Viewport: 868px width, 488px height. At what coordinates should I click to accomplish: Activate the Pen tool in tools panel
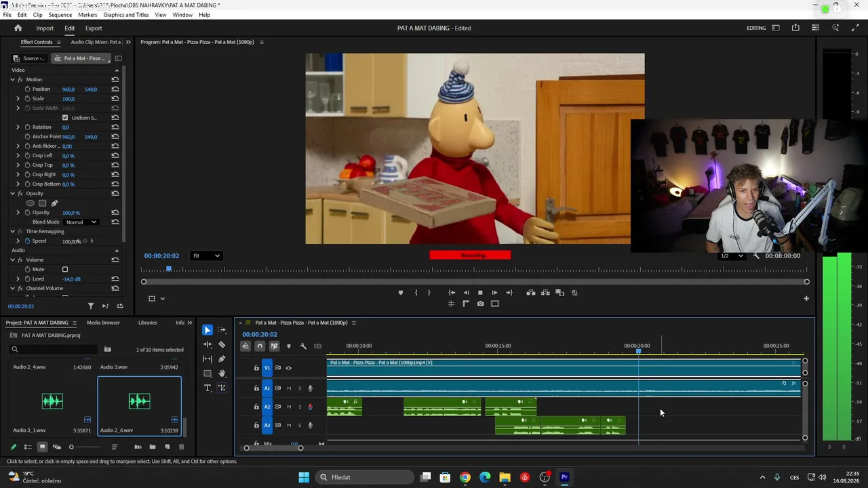pos(222,359)
